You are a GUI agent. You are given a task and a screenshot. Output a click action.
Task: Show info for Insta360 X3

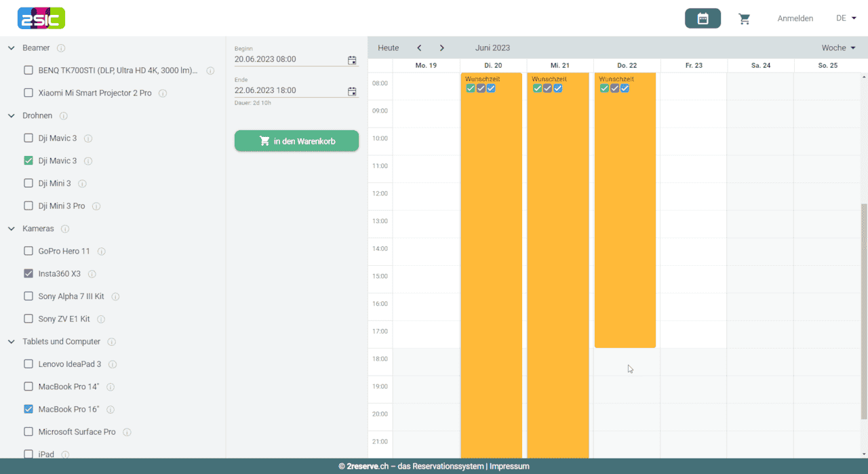(x=92, y=274)
